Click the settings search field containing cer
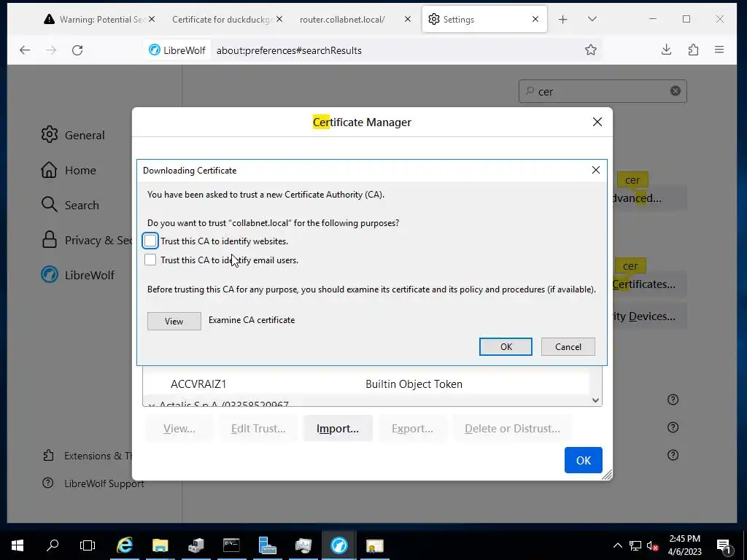The width and height of the screenshot is (747, 560). coord(602,91)
